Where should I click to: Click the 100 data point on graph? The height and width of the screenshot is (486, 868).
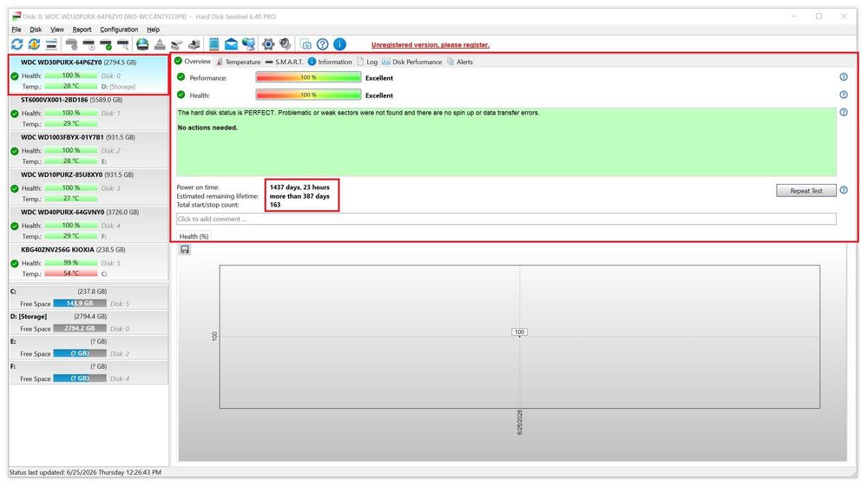pos(519,332)
